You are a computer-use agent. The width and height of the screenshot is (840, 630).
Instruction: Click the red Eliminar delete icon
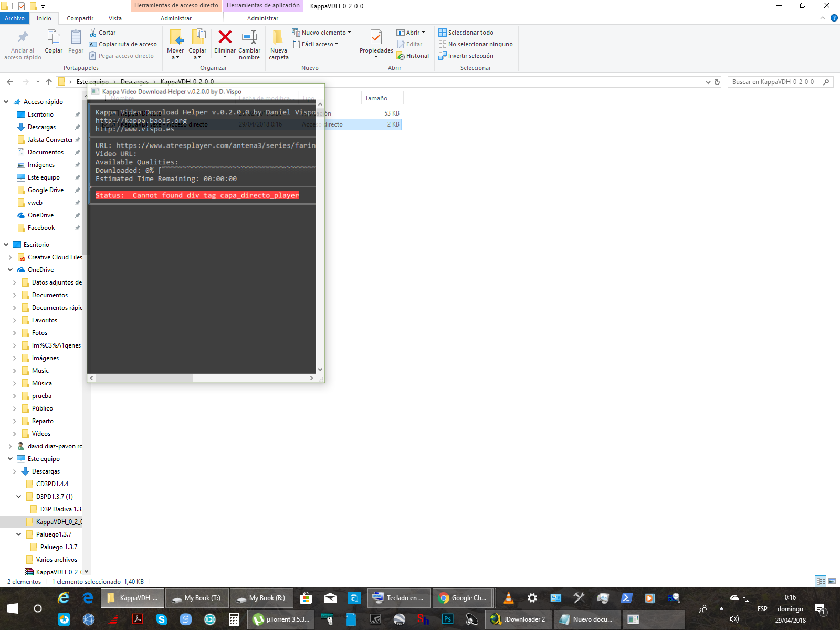(225, 37)
